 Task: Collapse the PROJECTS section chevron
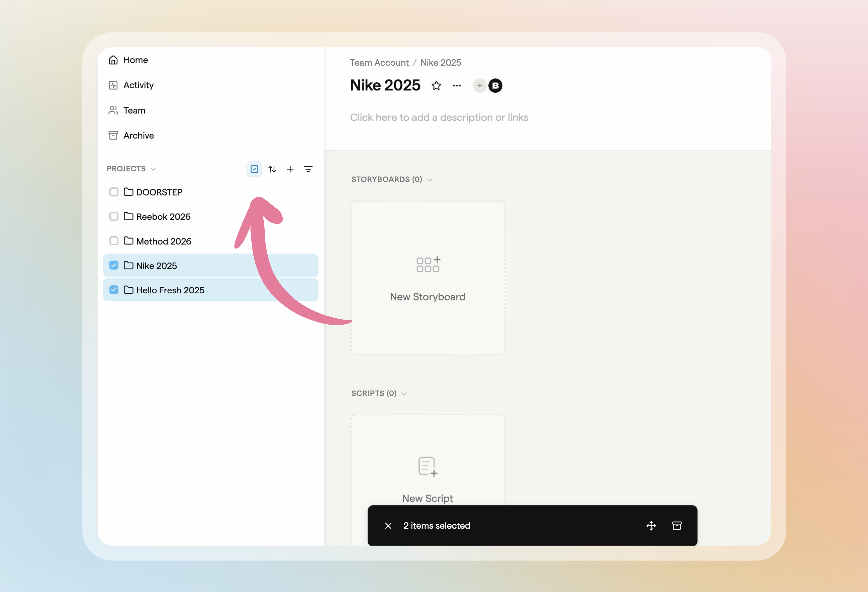pos(153,169)
